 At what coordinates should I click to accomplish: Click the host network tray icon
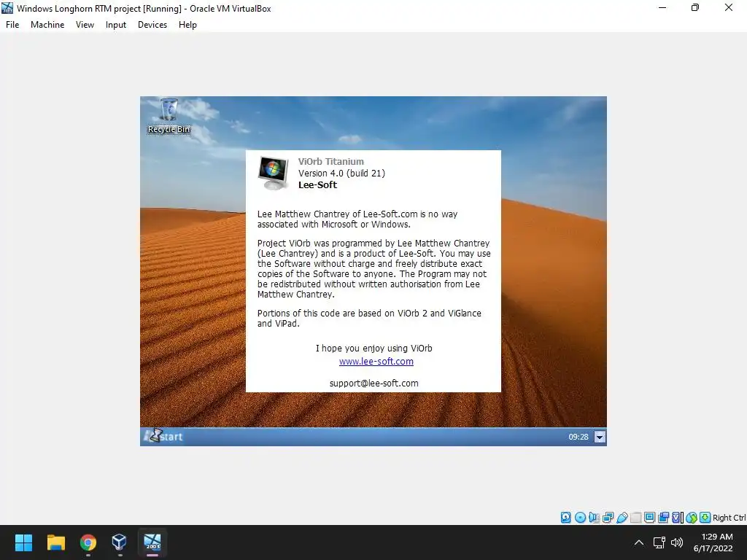(659, 542)
